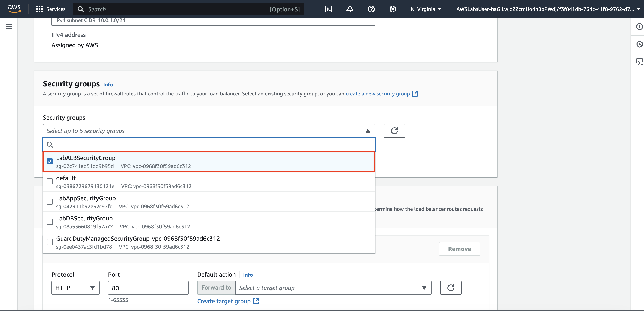Image resolution: width=644 pixels, height=311 pixels.
Task: Click the Forward to label
Action: coord(216,288)
